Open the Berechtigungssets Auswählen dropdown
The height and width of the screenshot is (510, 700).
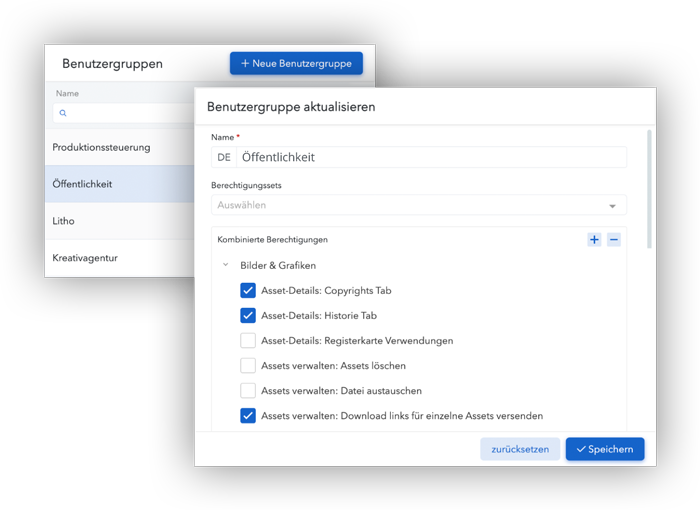pyautogui.click(x=419, y=205)
